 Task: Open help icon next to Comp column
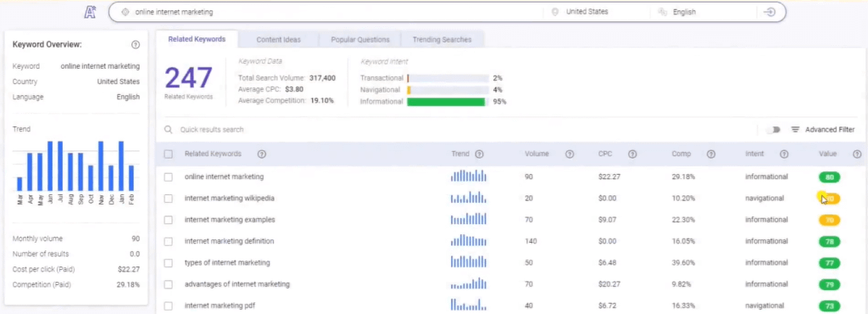[711, 154]
